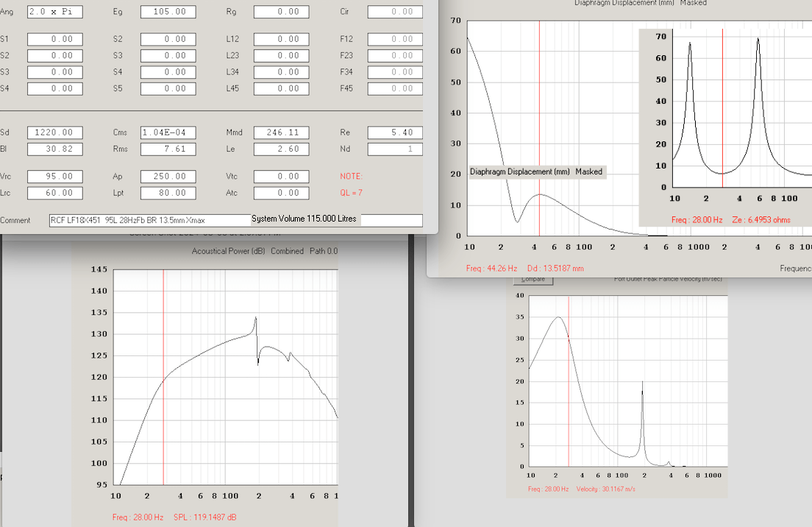
Task: Click the Vrc field showing 95.00
Action: tap(55, 177)
